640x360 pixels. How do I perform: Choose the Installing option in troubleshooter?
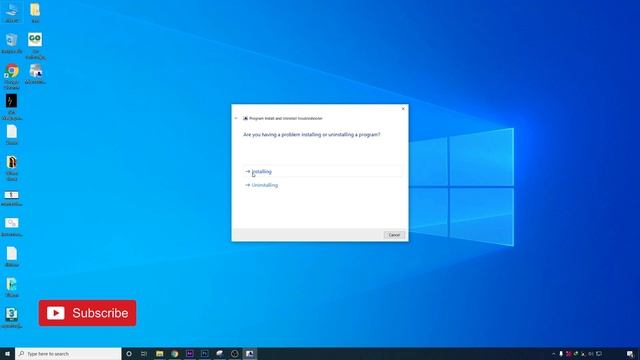pos(323,171)
